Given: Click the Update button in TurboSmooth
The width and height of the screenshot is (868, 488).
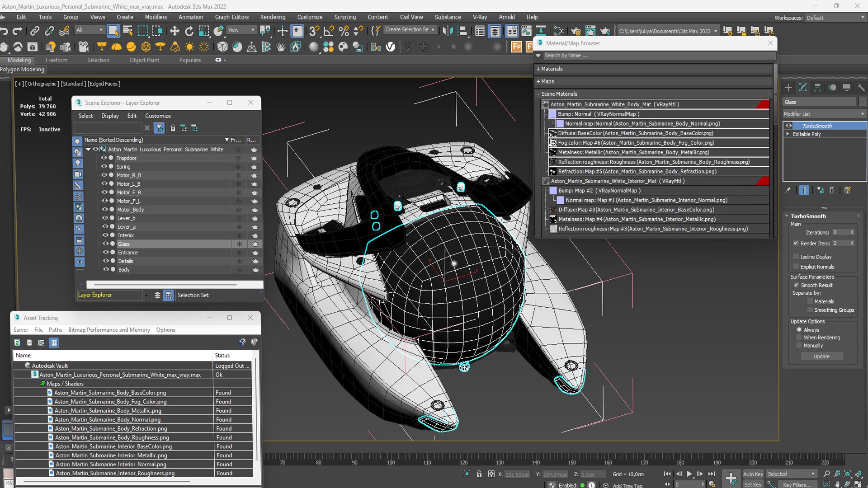Looking at the screenshot, I should [821, 357].
